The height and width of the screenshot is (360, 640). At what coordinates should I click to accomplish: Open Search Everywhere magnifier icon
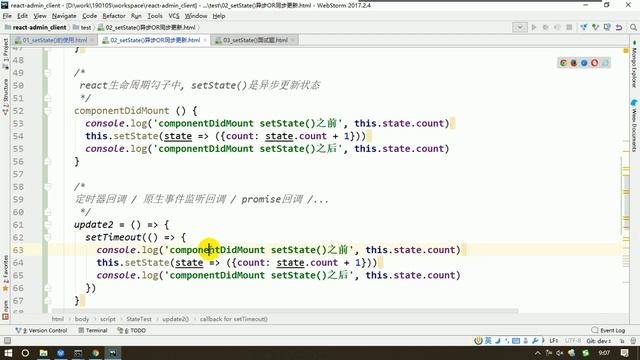(x=633, y=27)
